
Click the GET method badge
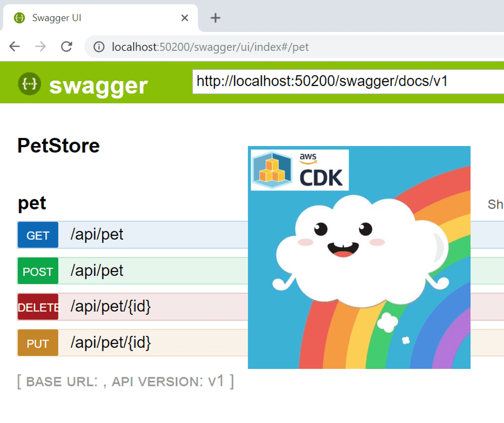(38, 235)
